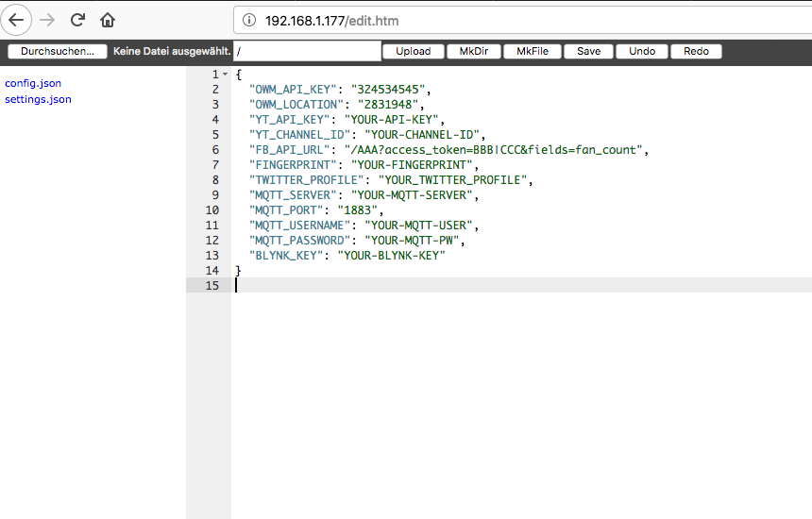The image size is (812, 519).
Task: Collapse the JSON block fold arrow at line 1
Action: click(225, 75)
